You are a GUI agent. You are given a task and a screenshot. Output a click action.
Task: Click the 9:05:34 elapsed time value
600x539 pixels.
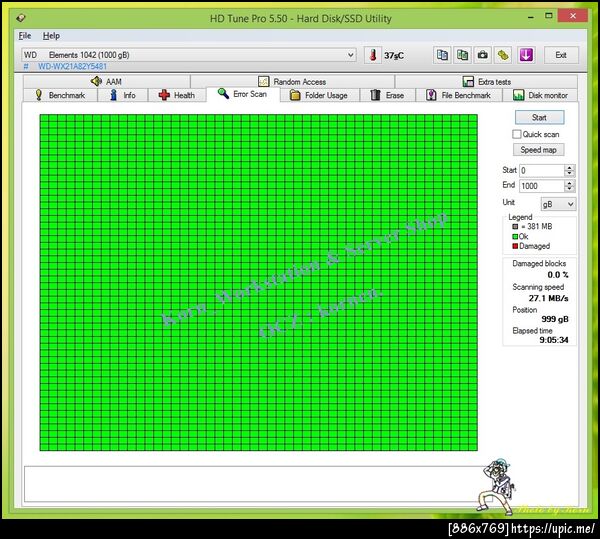pyautogui.click(x=554, y=340)
